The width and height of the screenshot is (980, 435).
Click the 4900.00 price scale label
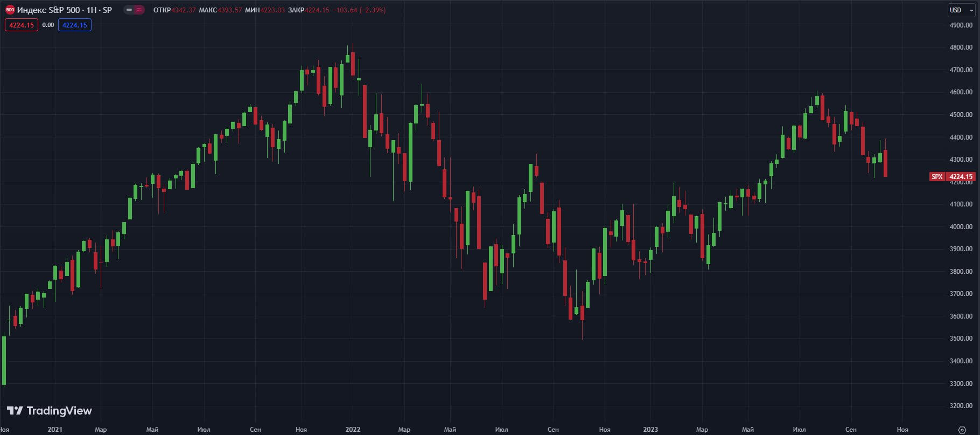pyautogui.click(x=961, y=25)
